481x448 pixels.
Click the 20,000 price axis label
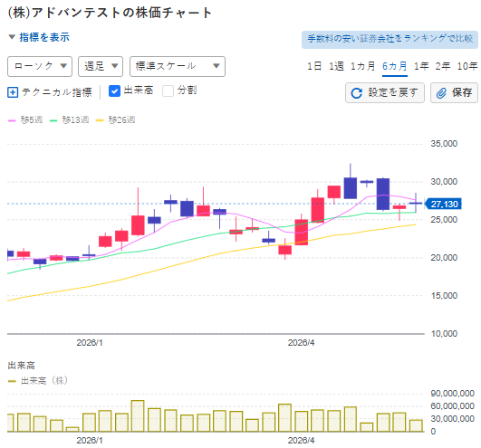pyautogui.click(x=444, y=258)
